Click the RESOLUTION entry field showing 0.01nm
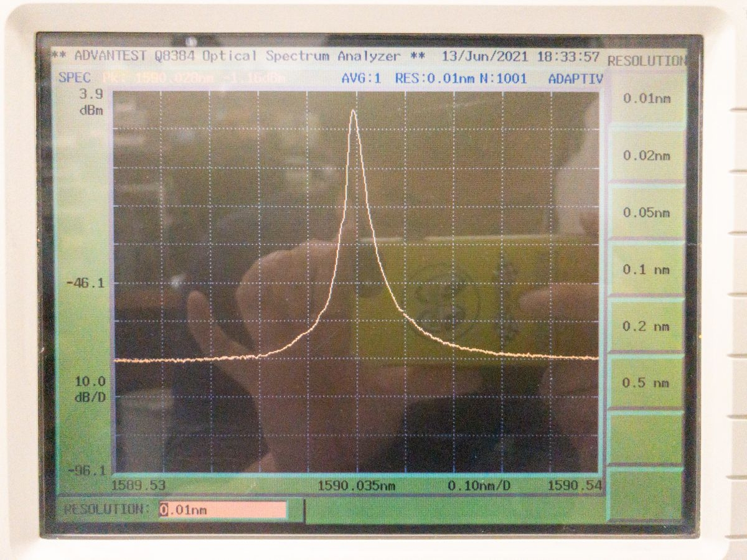Viewport: 747px width, 560px height. (222, 510)
